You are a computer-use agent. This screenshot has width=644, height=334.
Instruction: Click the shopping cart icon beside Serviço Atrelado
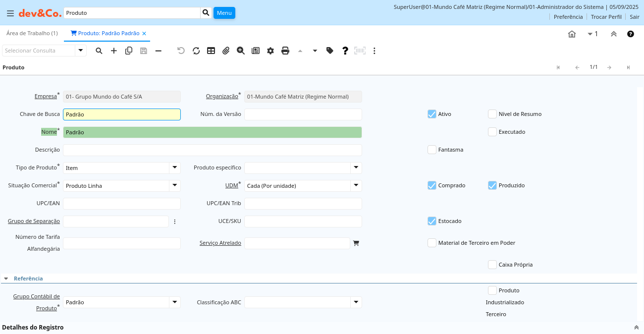tap(356, 243)
